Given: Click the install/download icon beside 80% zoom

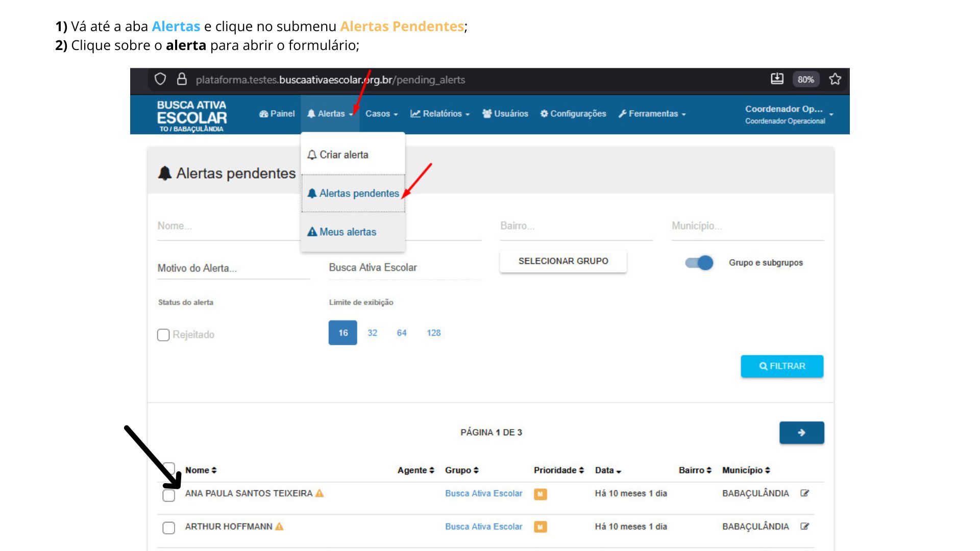Looking at the screenshot, I should click(x=777, y=79).
